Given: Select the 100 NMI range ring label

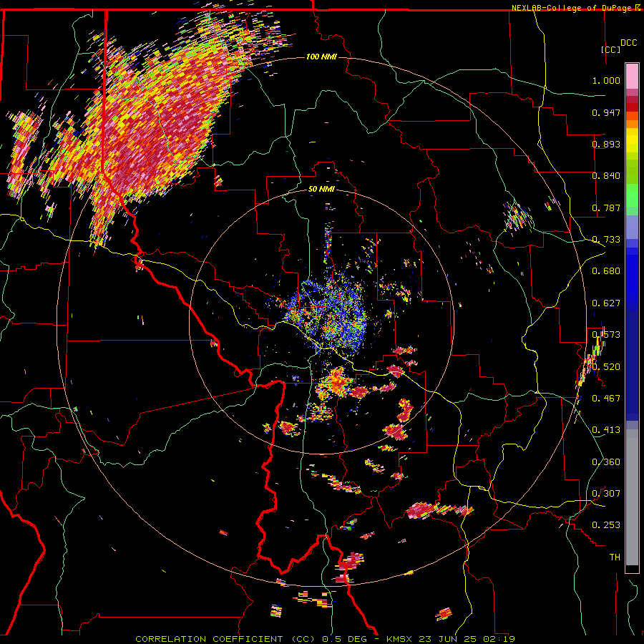Looking at the screenshot, I should (x=321, y=57).
